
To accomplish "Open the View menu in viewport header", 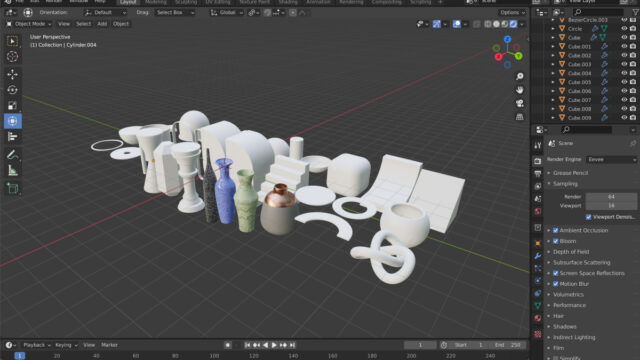I will 64,24.
